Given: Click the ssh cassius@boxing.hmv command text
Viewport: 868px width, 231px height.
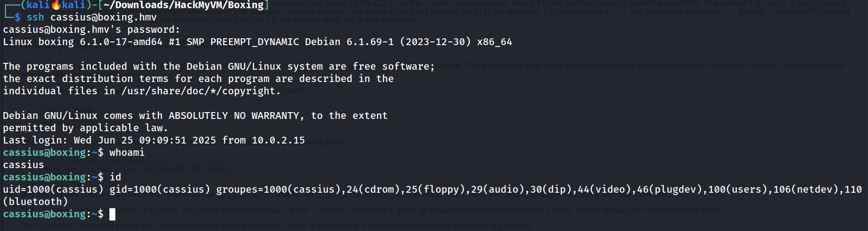Looking at the screenshot, I should coord(91,17).
